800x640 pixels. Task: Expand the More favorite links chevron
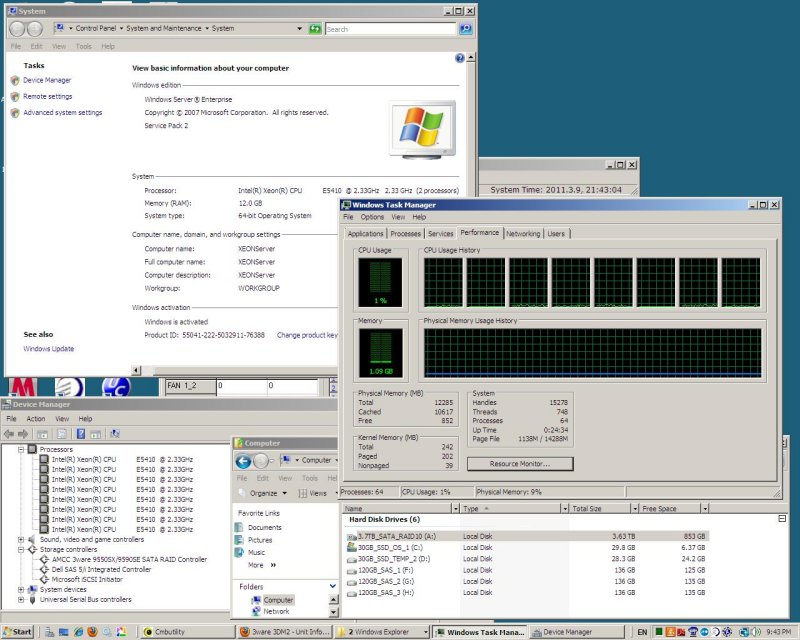pyautogui.click(x=273, y=565)
